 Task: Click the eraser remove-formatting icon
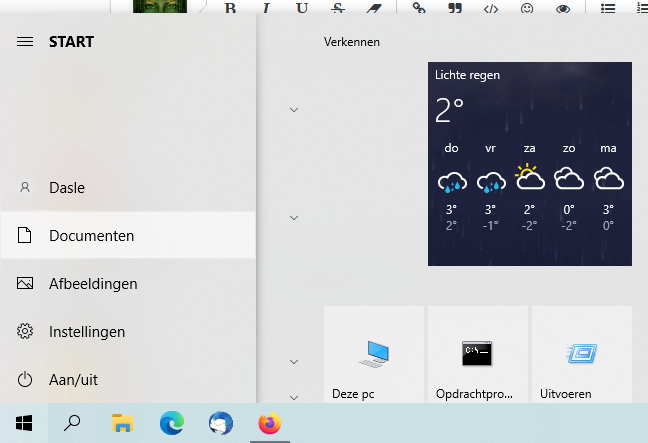click(374, 7)
